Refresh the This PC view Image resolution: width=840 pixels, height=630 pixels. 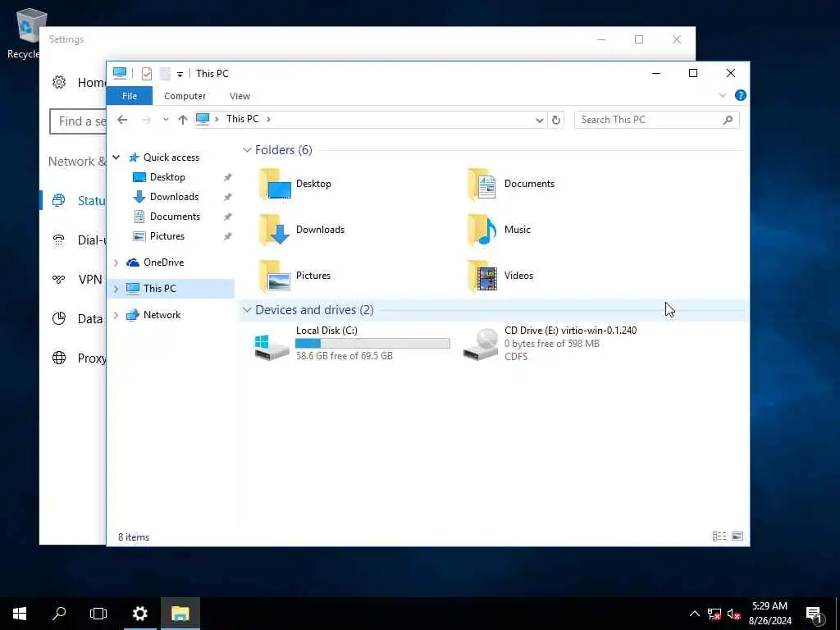coord(556,120)
